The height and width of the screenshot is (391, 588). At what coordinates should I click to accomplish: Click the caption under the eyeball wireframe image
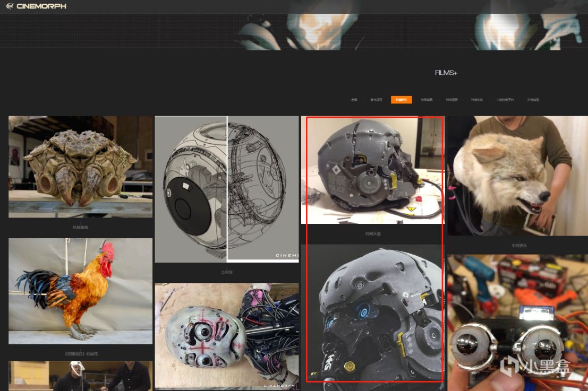coord(227,272)
